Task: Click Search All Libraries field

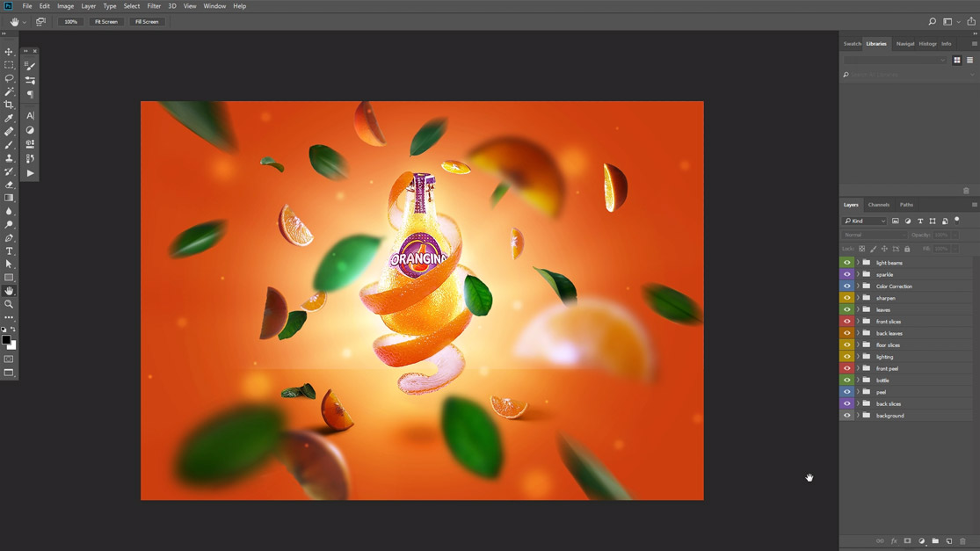Action: point(908,75)
